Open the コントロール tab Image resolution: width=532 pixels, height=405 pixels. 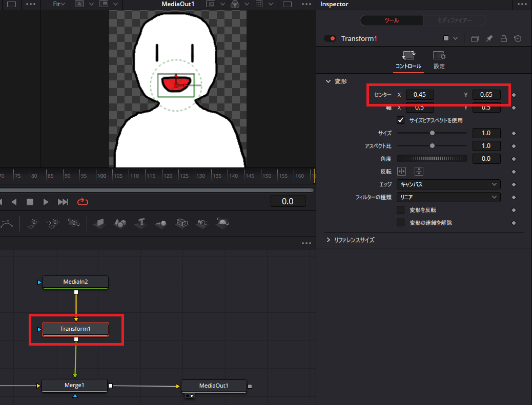pos(408,60)
